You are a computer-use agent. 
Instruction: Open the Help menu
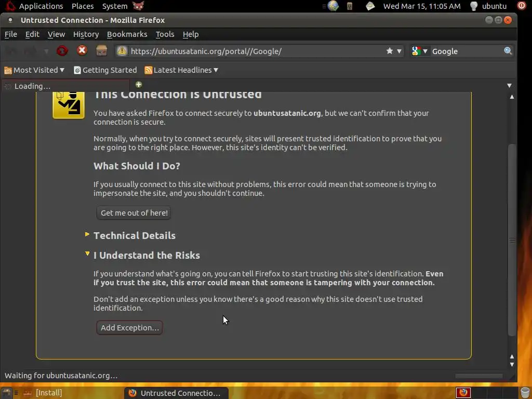(x=190, y=34)
